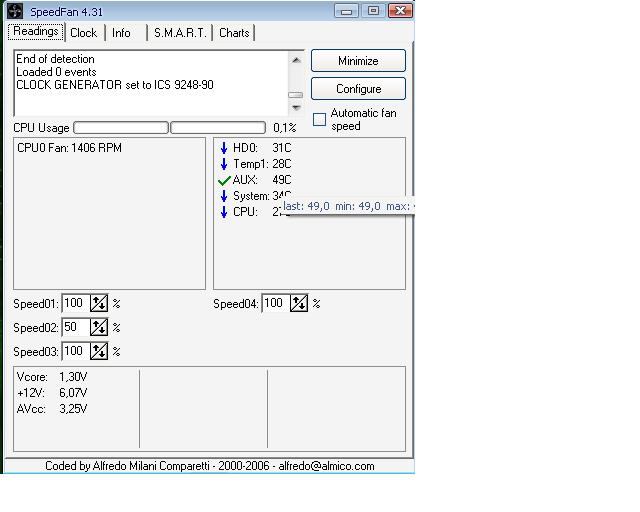Click the log scrollbar down arrow
This screenshot has width=640, height=512.
click(296, 108)
